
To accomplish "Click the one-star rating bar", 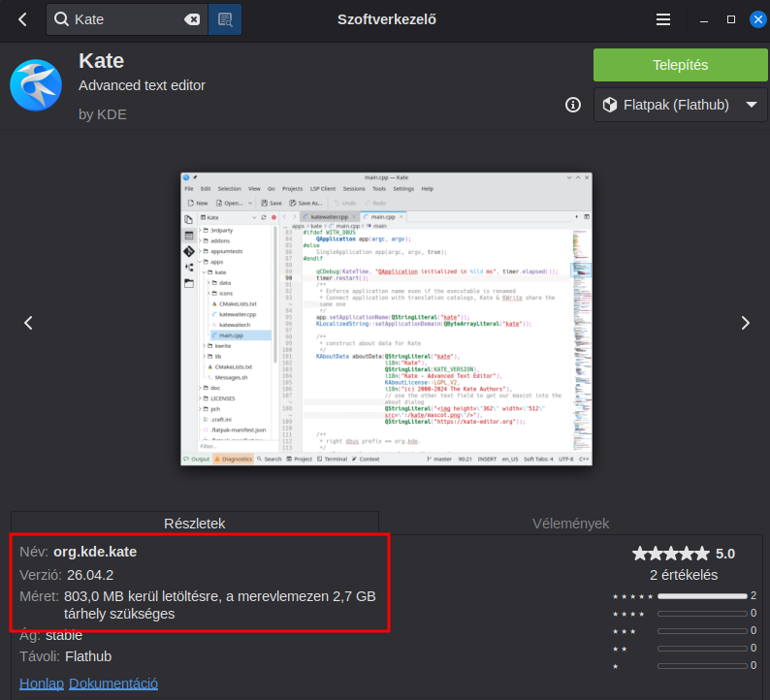I will [702, 666].
